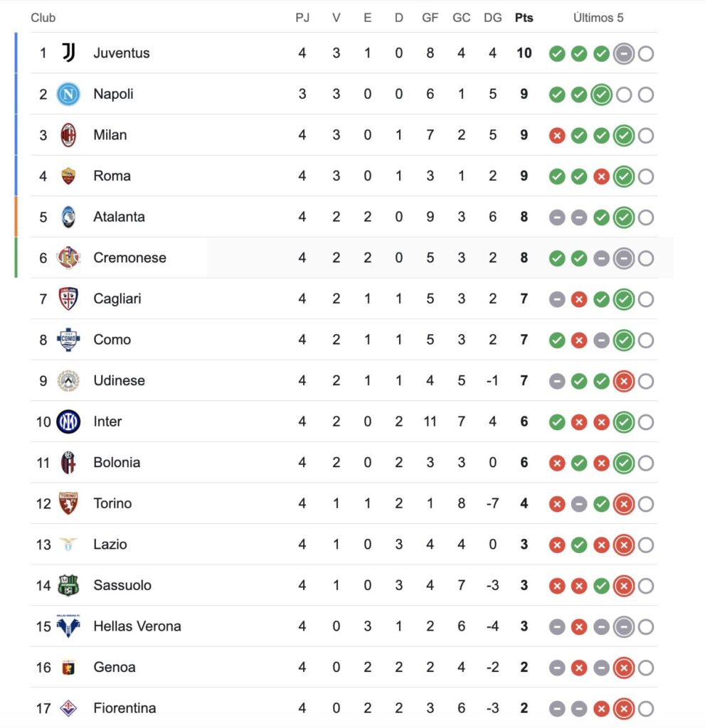
Task: Open the Cremonese team link
Action: pyautogui.click(x=129, y=258)
